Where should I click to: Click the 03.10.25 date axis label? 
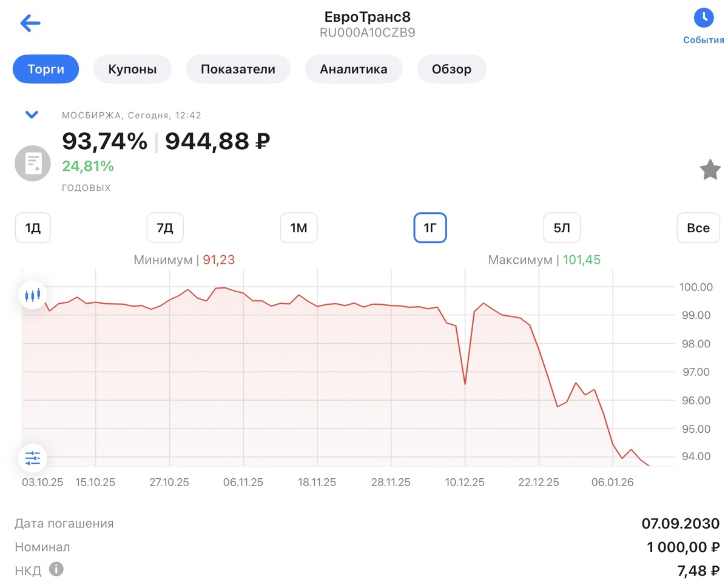[42, 483]
